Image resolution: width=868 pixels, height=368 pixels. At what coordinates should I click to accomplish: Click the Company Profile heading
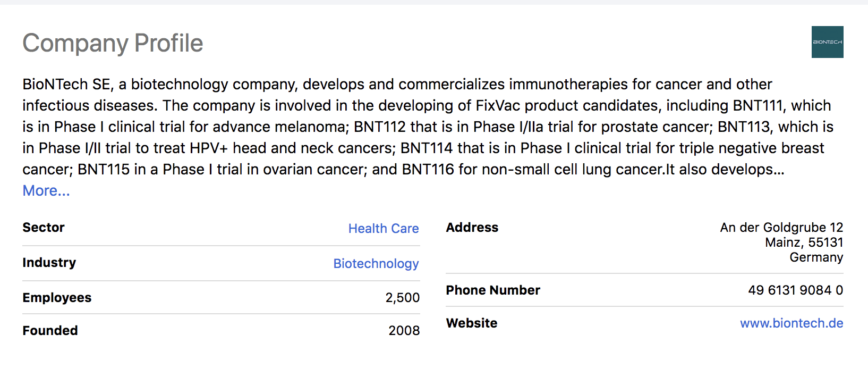tap(113, 43)
